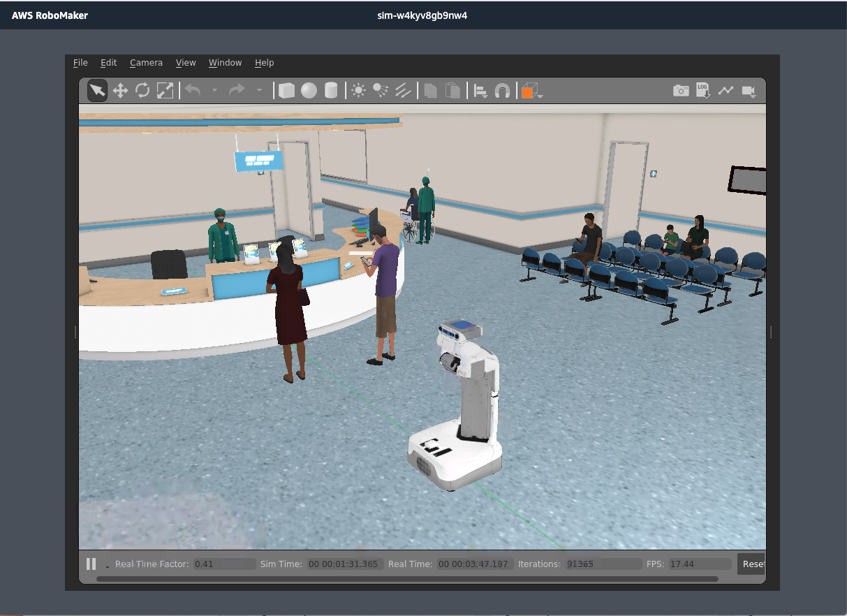The width and height of the screenshot is (847, 616).
Task: Open the undo history dropdown arrow
Action: [214, 90]
